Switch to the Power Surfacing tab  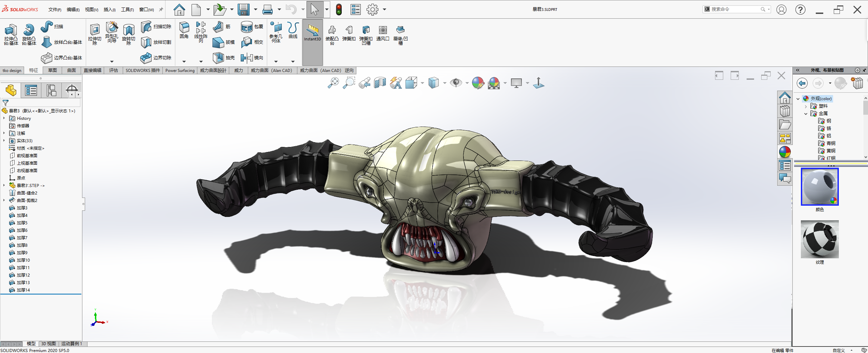coord(180,71)
